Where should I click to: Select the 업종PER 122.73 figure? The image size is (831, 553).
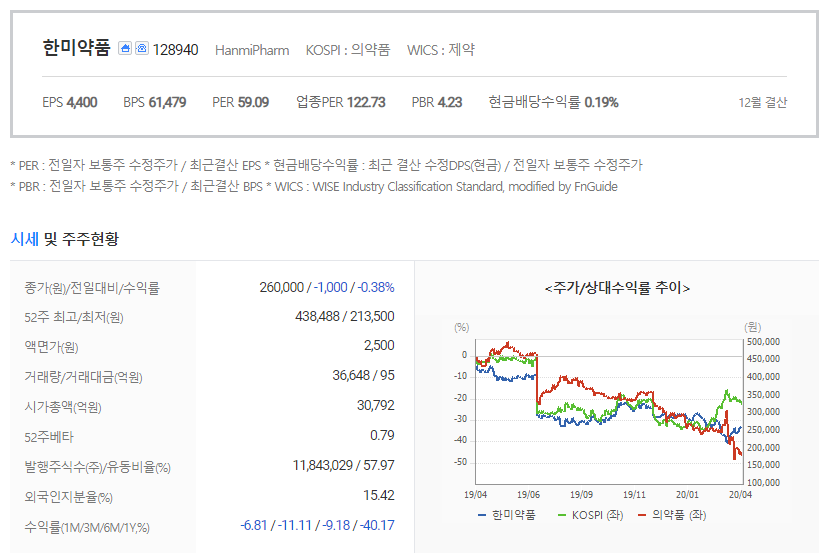point(341,102)
